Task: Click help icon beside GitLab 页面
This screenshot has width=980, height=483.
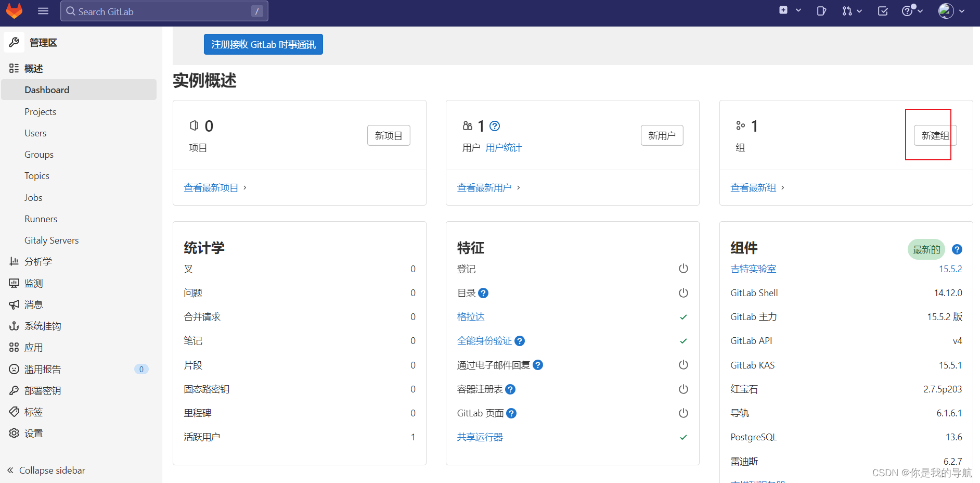Action: click(x=511, y=413)
